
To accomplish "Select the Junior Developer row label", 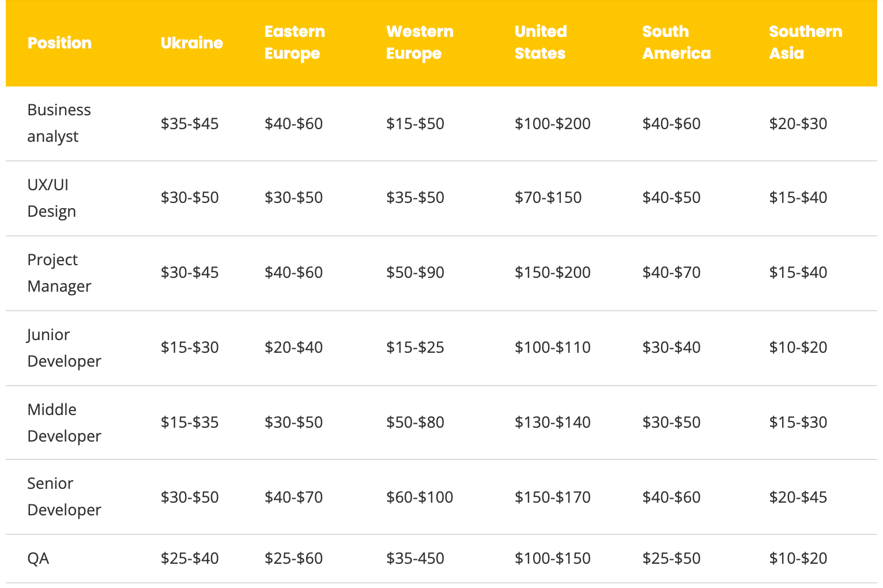I will click(x=64, y=348).
